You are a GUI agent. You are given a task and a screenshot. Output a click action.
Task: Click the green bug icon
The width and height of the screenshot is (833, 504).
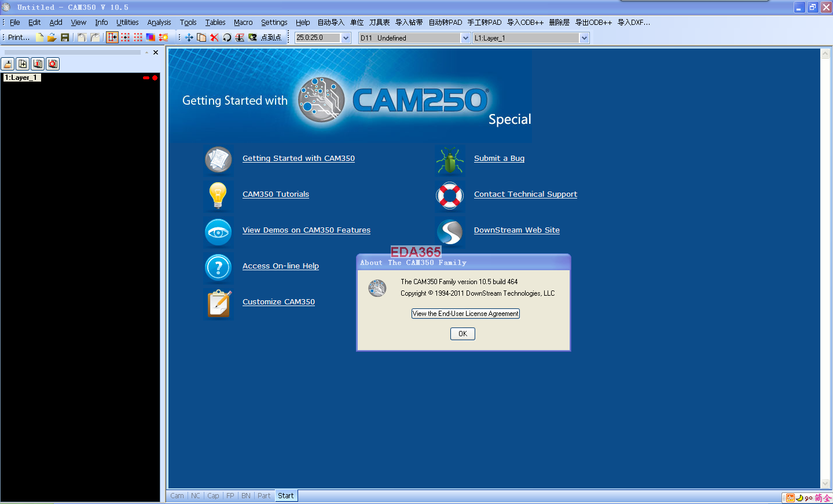450,161
